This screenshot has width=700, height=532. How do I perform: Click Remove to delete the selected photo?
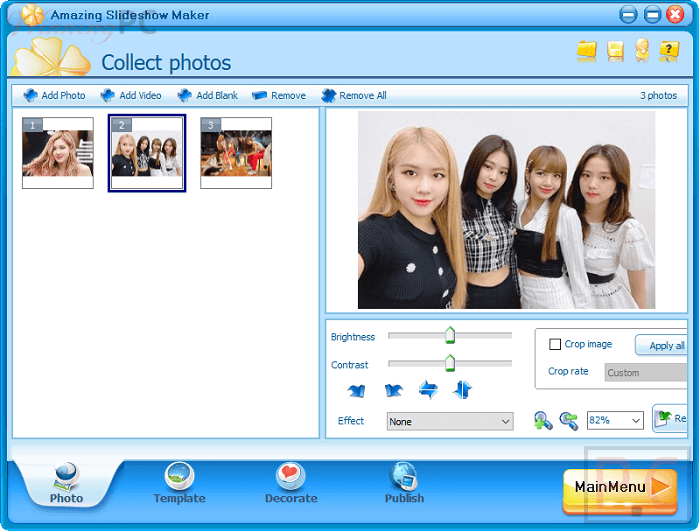279,96
